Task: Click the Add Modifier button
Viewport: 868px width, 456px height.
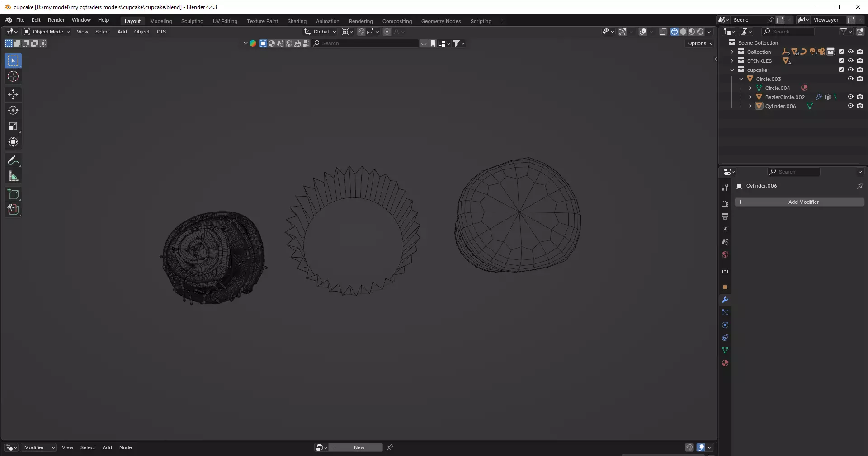Action: pyautogui.click(x=799, y=202)
